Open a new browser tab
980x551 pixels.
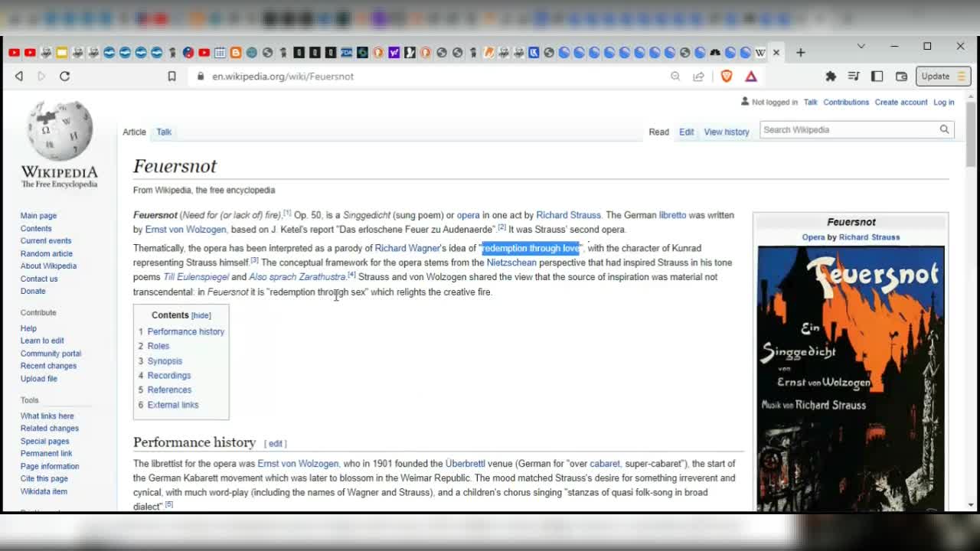pyautogui.click(x=800, y=53)
